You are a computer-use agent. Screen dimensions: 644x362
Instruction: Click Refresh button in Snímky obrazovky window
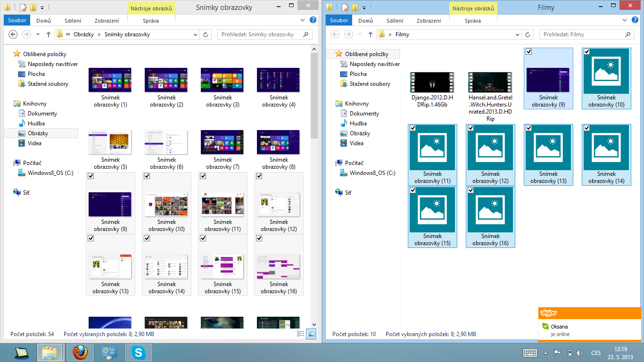click(x=206, y=34)
